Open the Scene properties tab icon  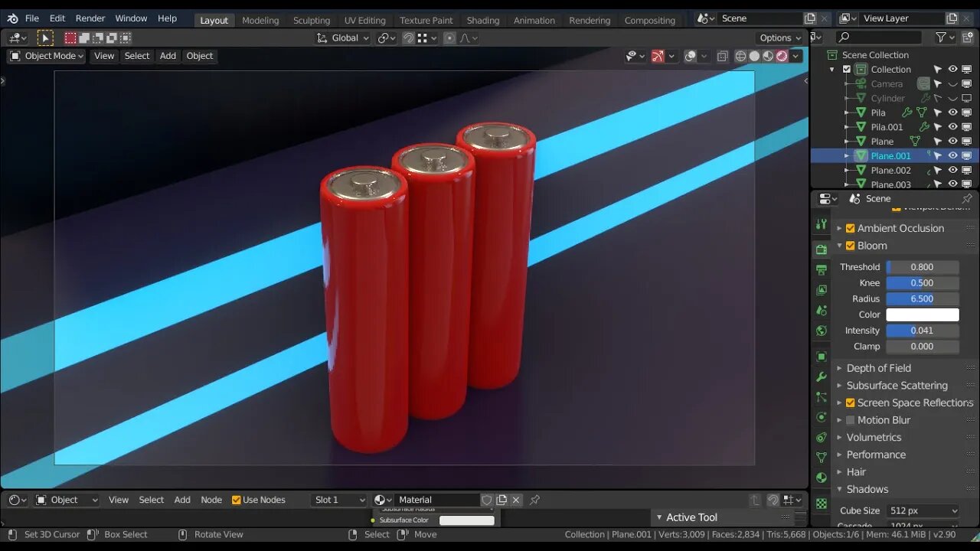point(822,311)
